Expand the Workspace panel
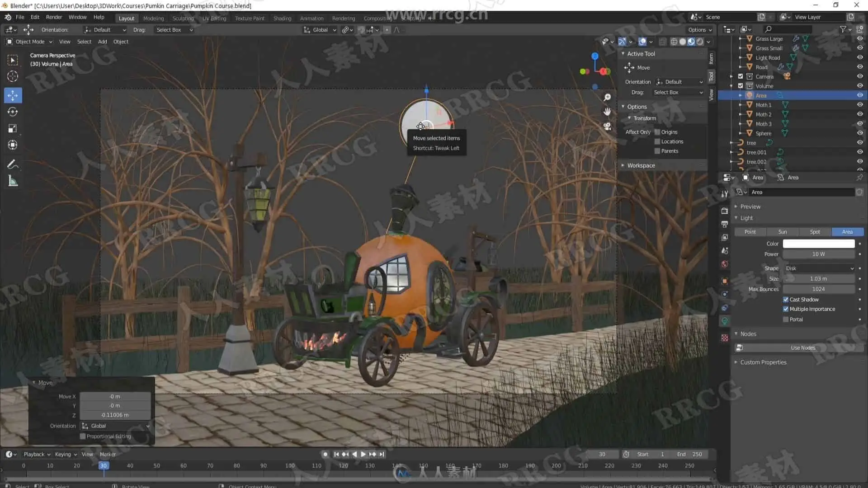 click(x=641, y=165)
